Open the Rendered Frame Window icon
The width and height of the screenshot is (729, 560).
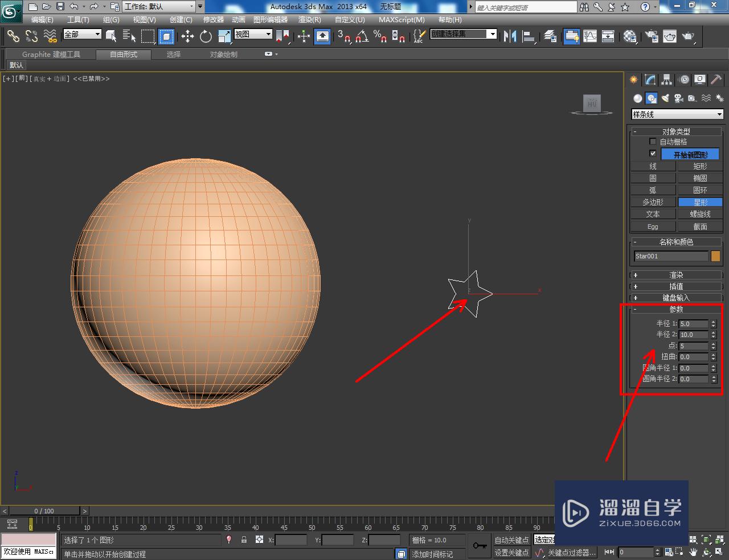(670, 36)
